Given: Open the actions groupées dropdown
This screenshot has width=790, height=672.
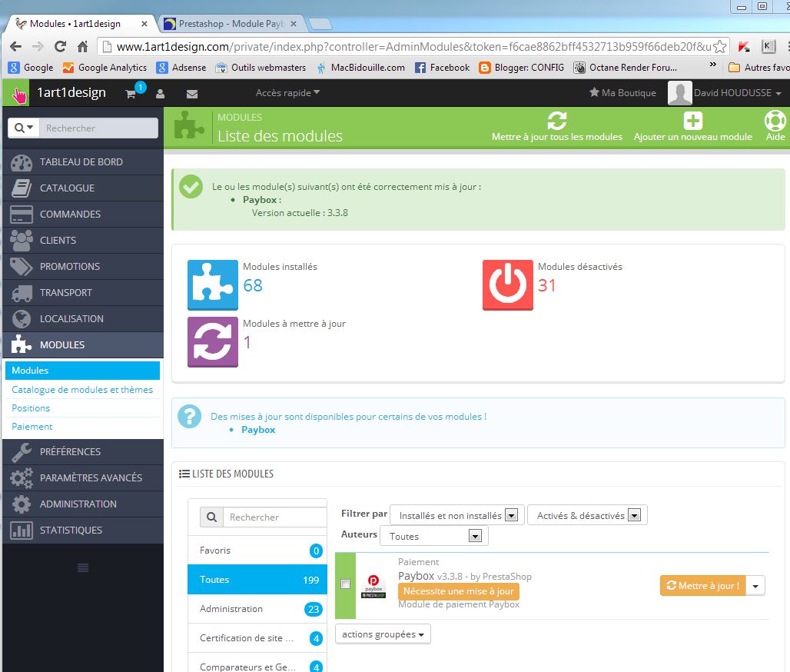Looking at the screenshot, I should click(383, 634).
